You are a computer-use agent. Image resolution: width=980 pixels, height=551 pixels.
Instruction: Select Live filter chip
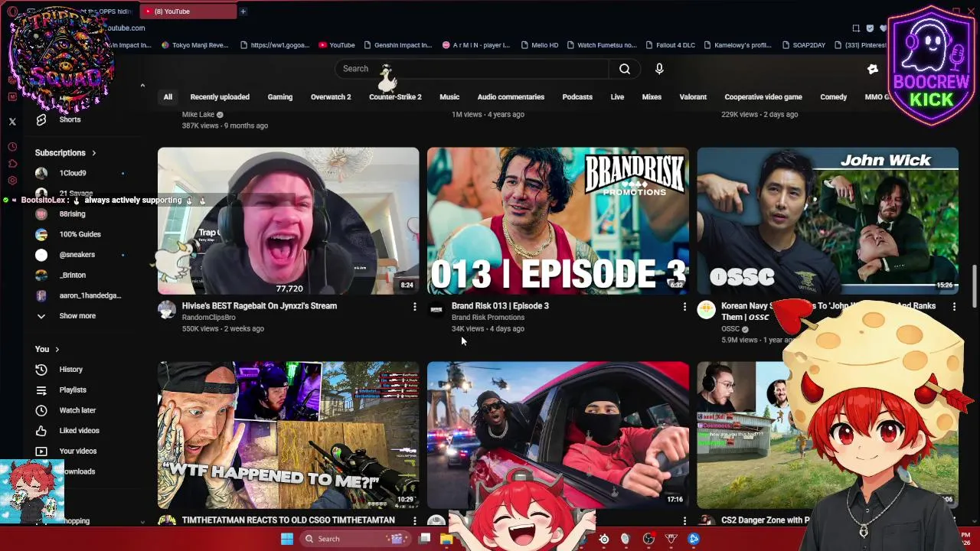[x=617, y=97]
